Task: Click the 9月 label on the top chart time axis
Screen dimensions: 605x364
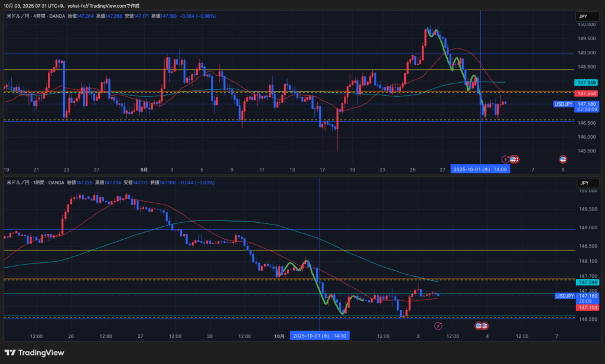Action: tap(145, 170)
